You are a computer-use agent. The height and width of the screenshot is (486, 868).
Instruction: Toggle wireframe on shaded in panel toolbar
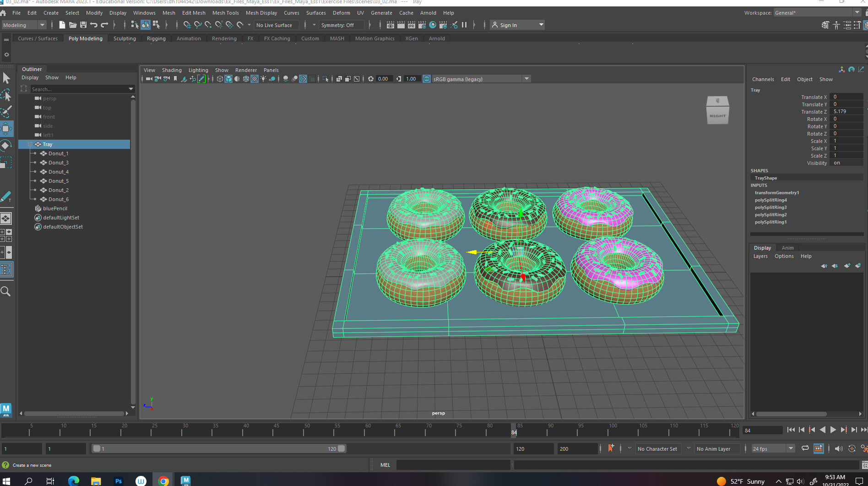tap(246, 79)
